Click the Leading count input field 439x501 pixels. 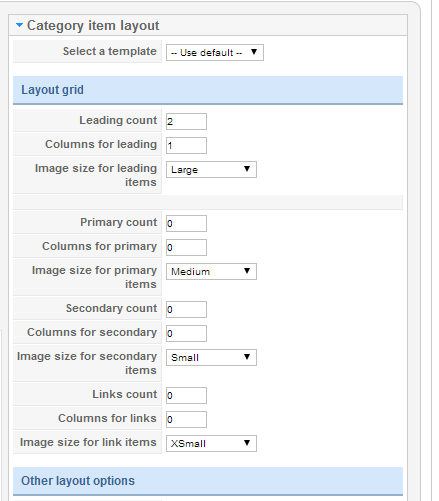186,121
